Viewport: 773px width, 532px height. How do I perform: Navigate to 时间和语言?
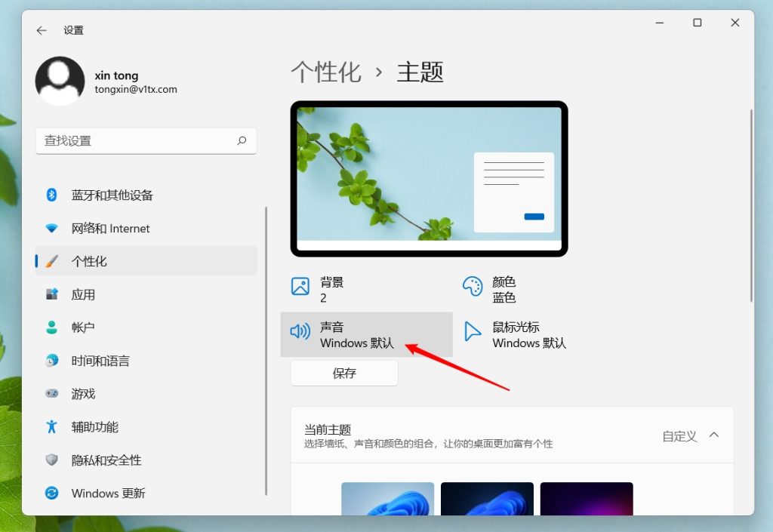pos(146,361)
